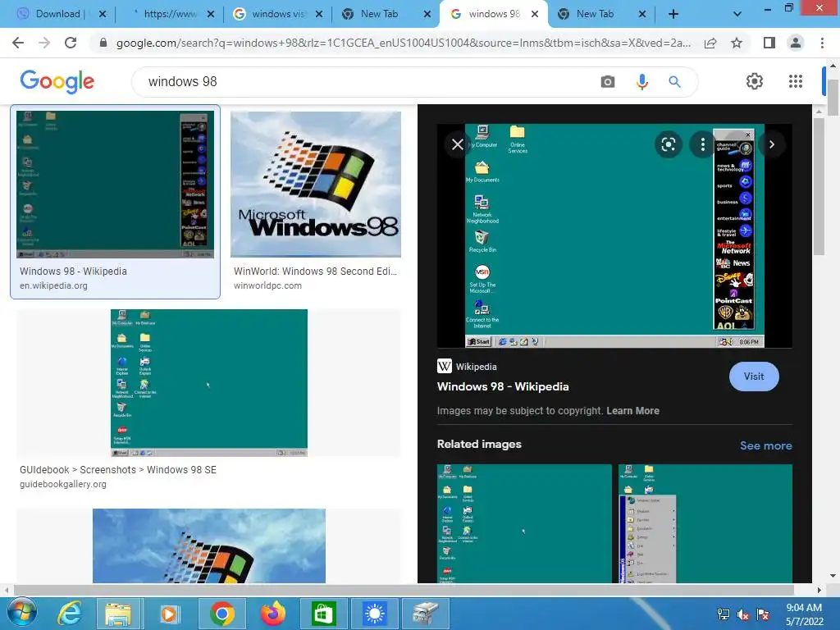Share this page from address bar
Screen dimensions: 840x630
click(x=710, y=43)
